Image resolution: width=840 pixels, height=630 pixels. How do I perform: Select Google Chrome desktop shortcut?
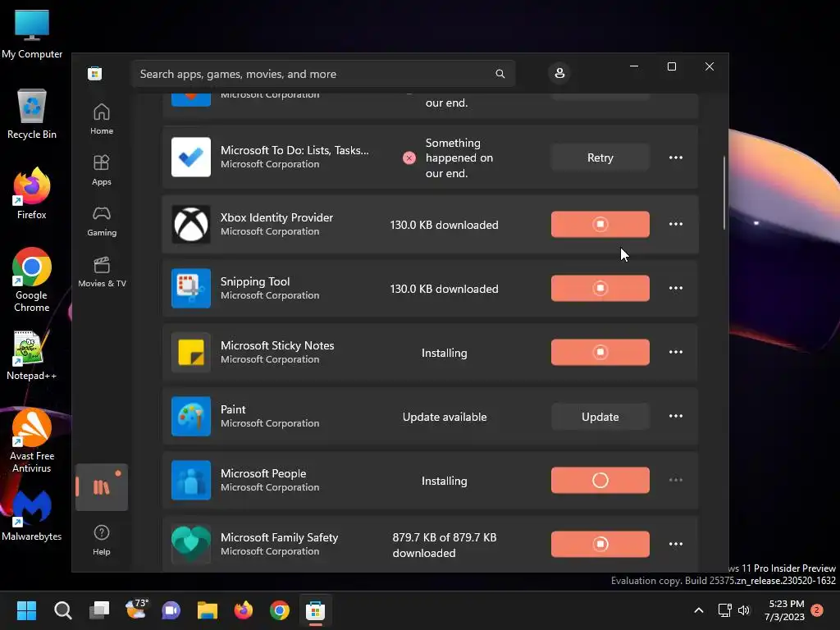click(32, 280)
